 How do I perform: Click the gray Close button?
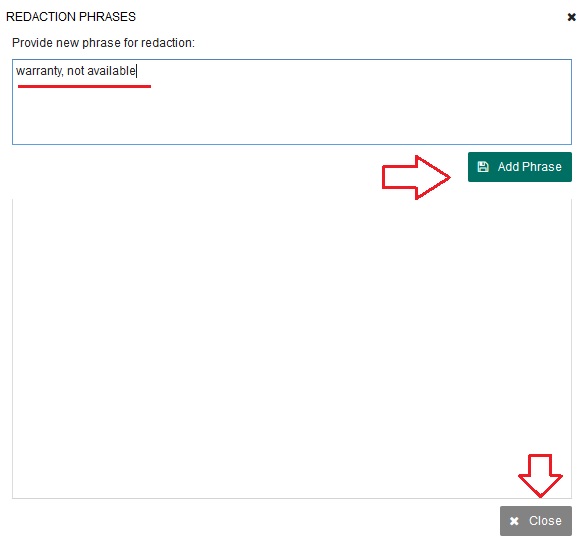[536, 521]
